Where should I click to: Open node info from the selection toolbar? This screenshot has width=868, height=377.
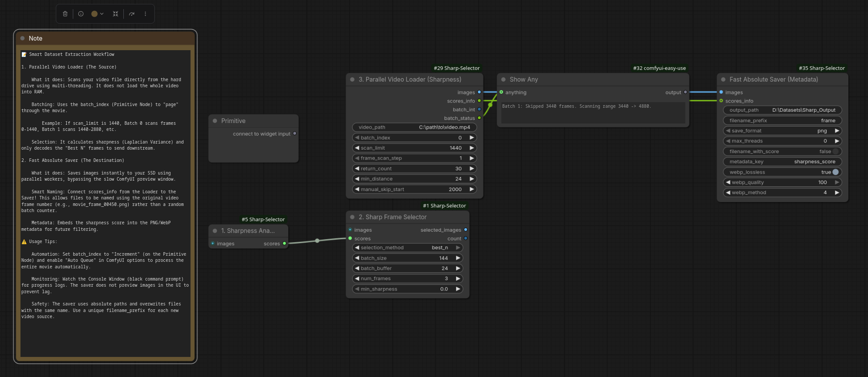pos(81,14)
